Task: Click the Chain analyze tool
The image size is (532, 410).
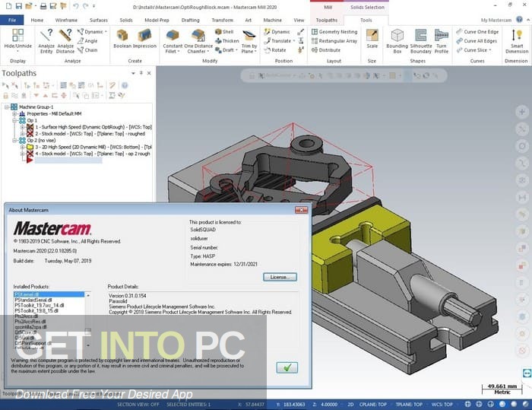Action: click(x=87, y=50)
